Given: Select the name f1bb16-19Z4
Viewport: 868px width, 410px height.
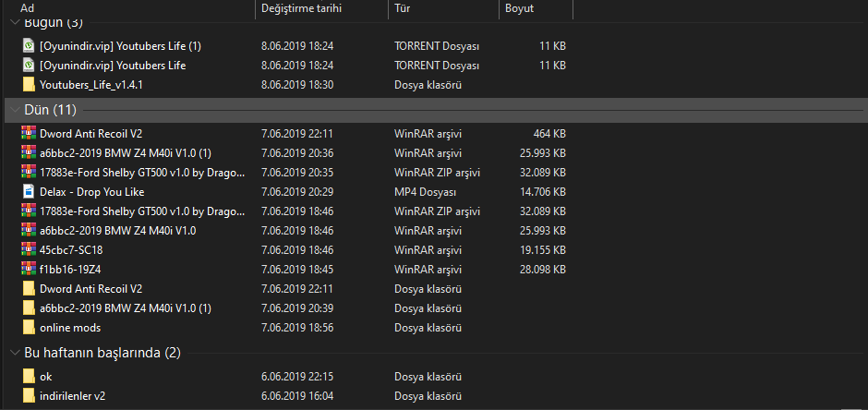Looking at the screenshot, I should tap(70, 269).
